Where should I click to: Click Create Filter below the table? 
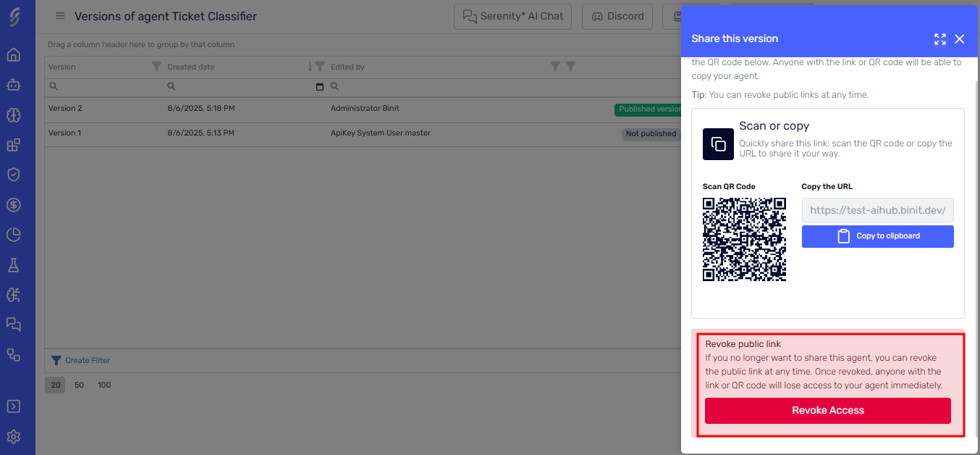[x=81, y=360]
